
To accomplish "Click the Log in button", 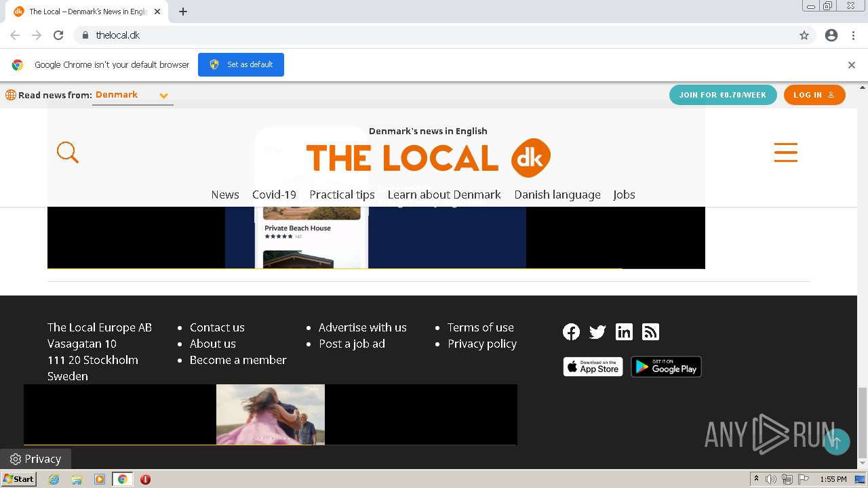I will pyautogui.click(x=814, y=95).
